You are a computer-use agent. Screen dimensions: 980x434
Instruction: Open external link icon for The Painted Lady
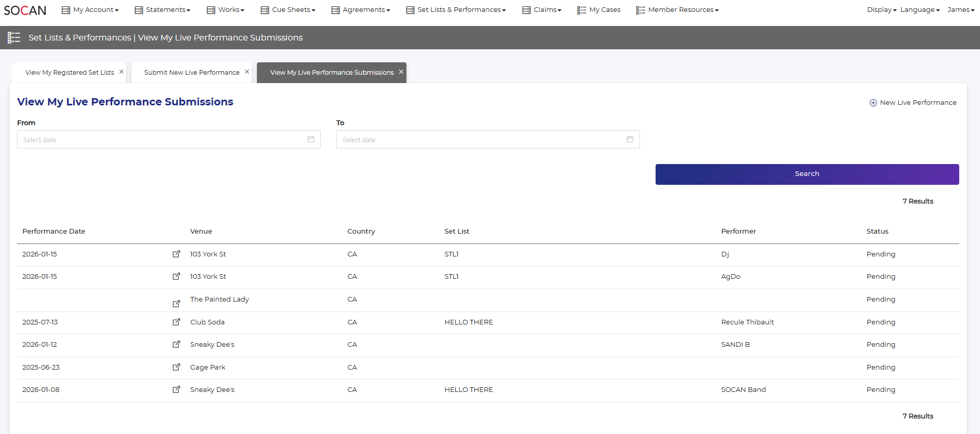176,303
